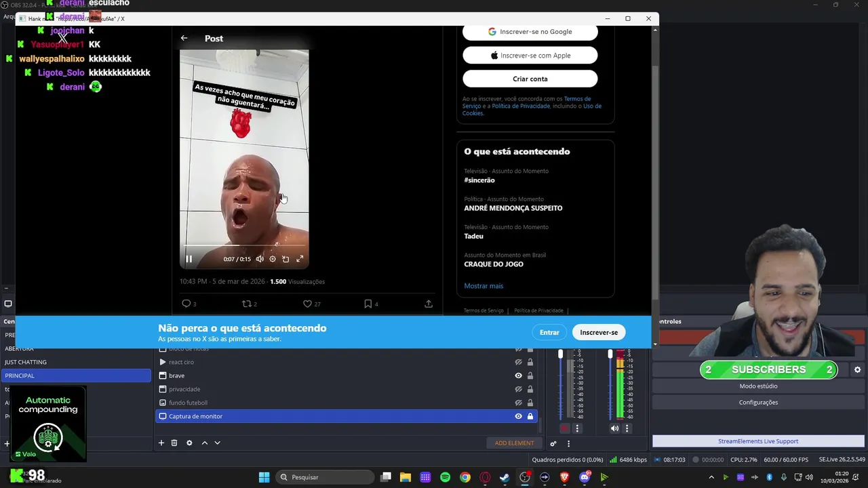The width and height of the screenshot is (868, 488).
Task: Click the ADD ELEMENT button
Action: tap(514, 443)
